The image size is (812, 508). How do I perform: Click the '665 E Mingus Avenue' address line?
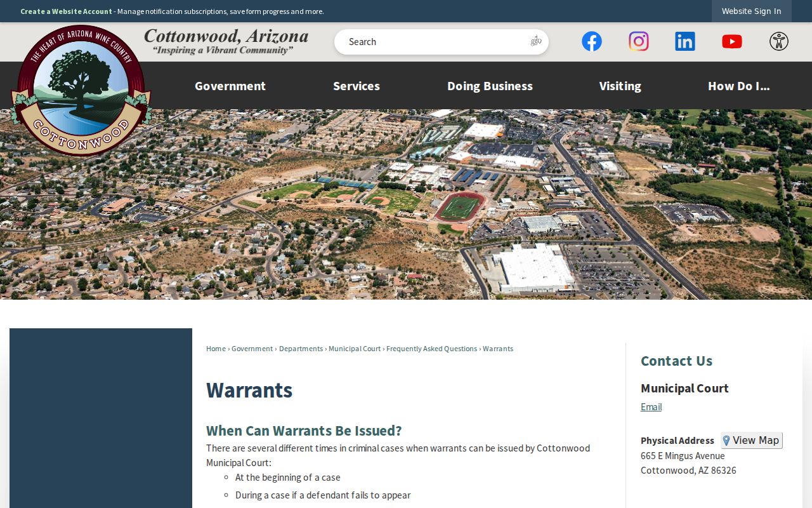683,456
